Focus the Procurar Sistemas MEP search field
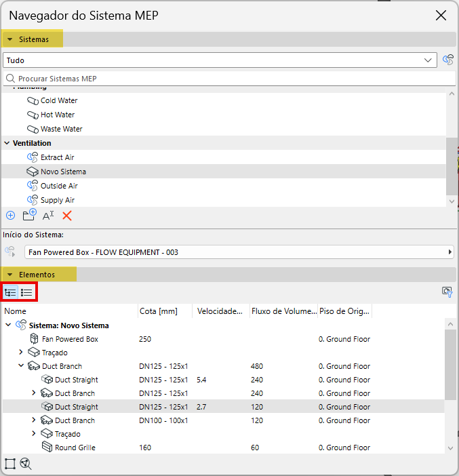This screenshot has width=459, height=476. point(229,79)
